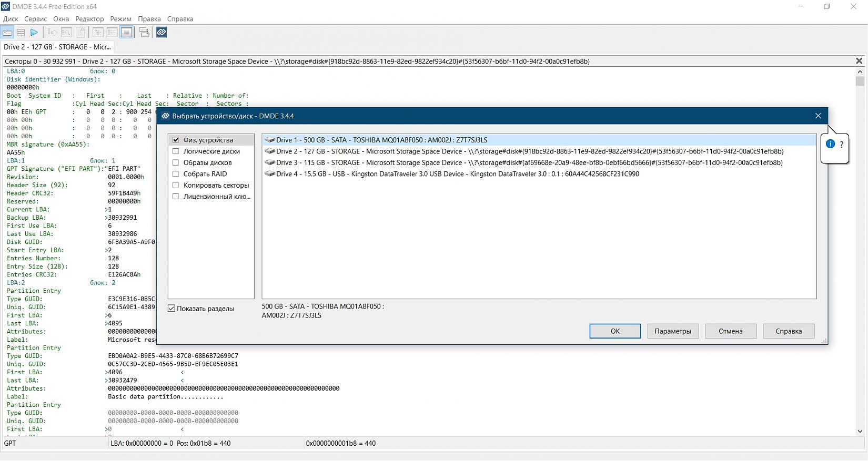Close the sectors editor panel with the X
Screen dimensions: 868x461
pyautogui.click(x=859, y=61)
